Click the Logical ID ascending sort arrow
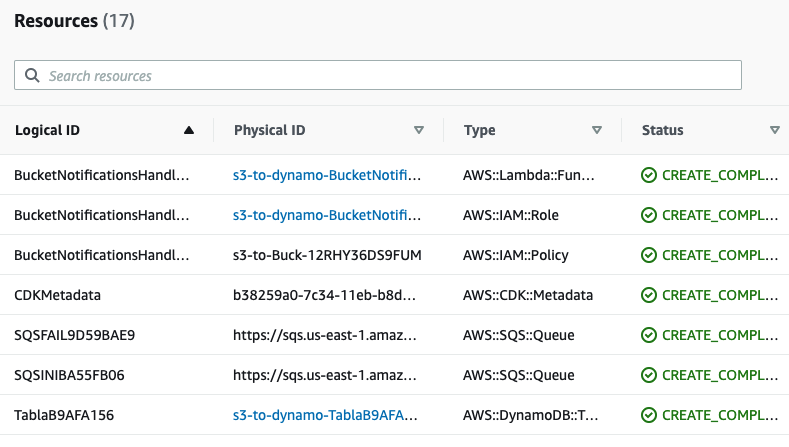This screenshot has height=447, width=789. [189, 130]
